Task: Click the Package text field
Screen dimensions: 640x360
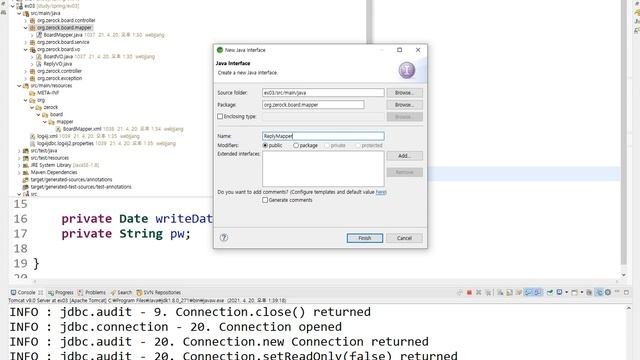Action: (x=313, y=105)
